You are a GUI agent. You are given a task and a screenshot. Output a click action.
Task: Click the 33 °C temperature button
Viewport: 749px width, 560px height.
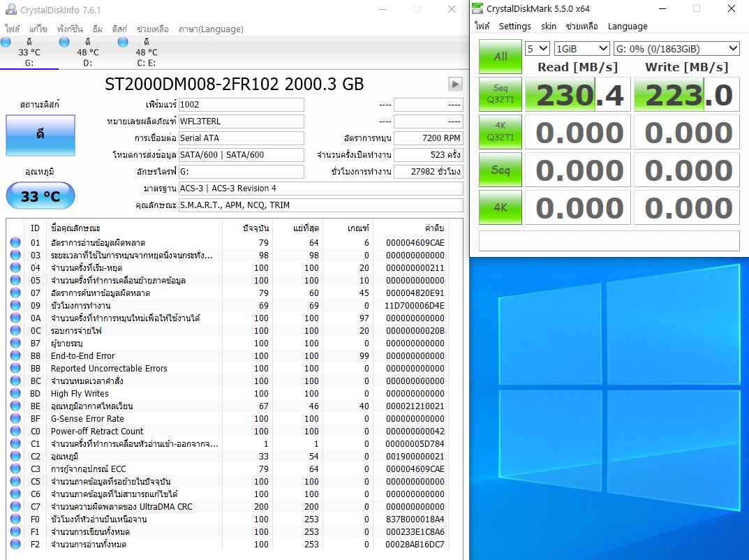click(40, 196)
